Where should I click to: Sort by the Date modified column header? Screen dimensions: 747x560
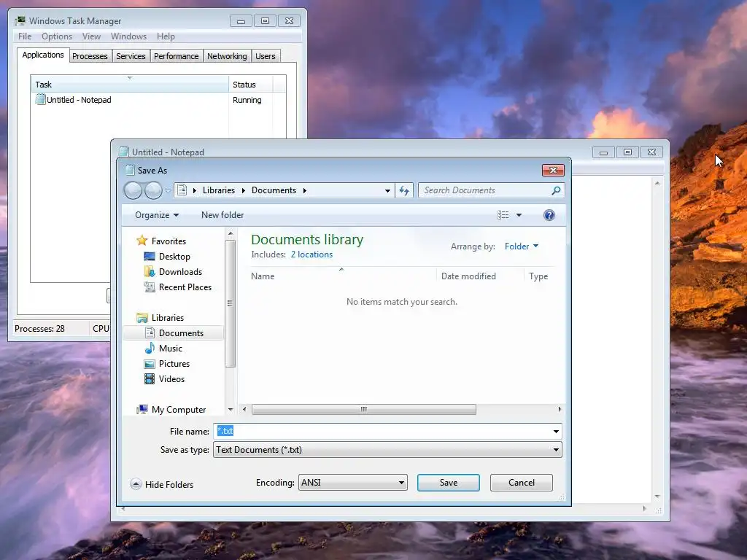pyautogui.click(x=480, y=276)
